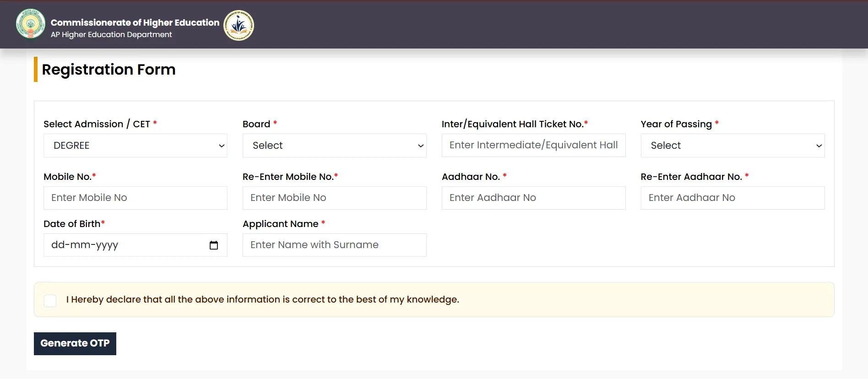The height and width of the screenshot is (379, 868).
Task: Tick the declaration checkbox
Action: tap(50, 301)
